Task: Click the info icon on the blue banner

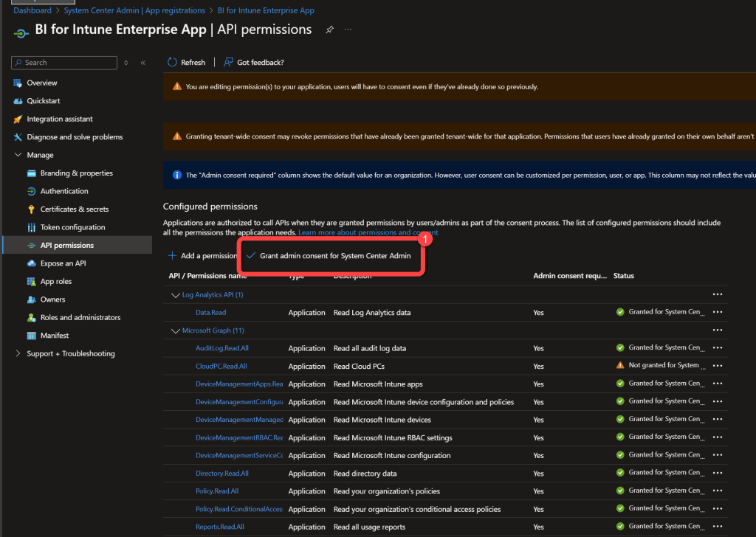Action: [177, 175]
